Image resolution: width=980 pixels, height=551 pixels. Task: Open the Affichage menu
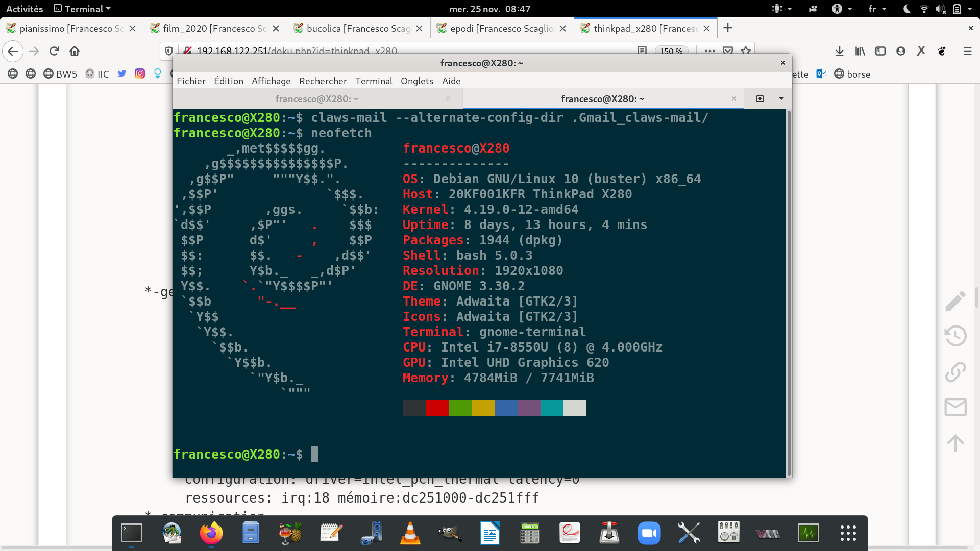pyautogui.click(x=271, y=81)
